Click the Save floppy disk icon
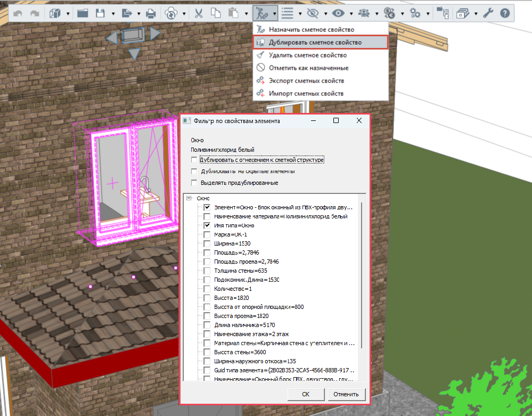Image resolution: width=532 pixels, height=416 pixels. click(100, 13)
